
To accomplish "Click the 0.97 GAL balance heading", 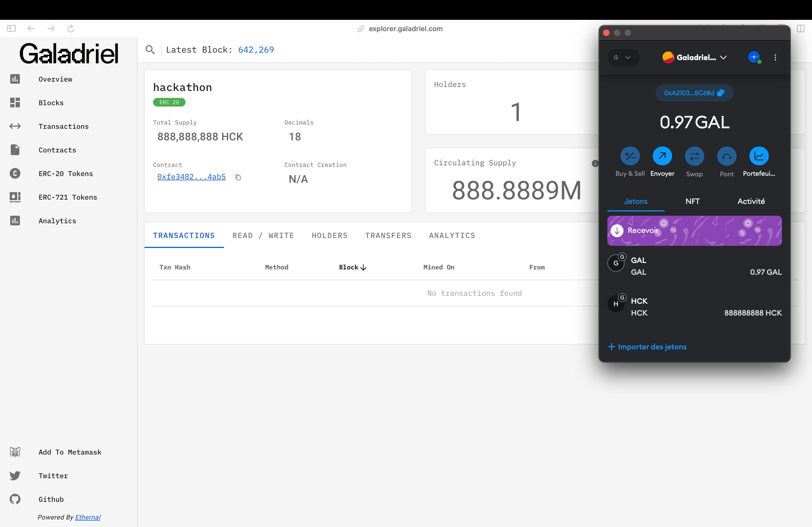I will tap(694, 122).
